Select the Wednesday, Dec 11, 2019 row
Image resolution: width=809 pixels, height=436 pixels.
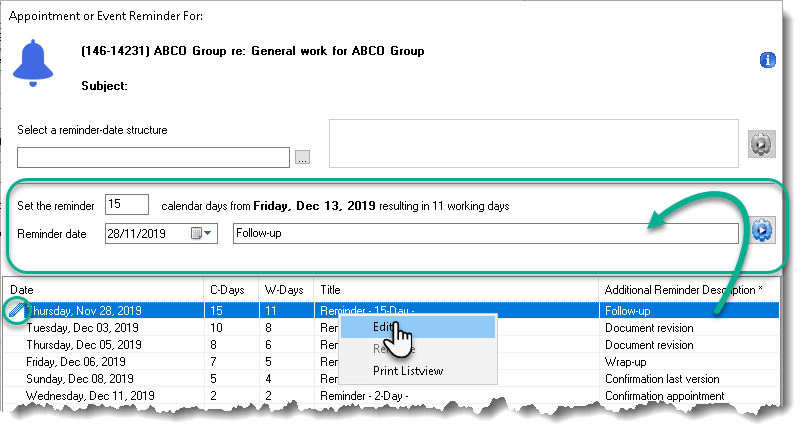point(391,396)
